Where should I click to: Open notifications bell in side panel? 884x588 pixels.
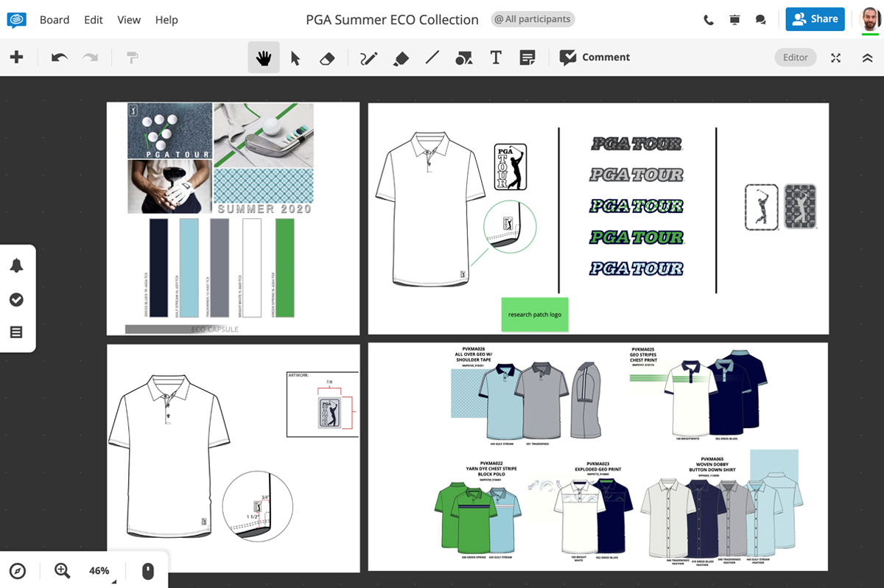[x=16, y=266]
